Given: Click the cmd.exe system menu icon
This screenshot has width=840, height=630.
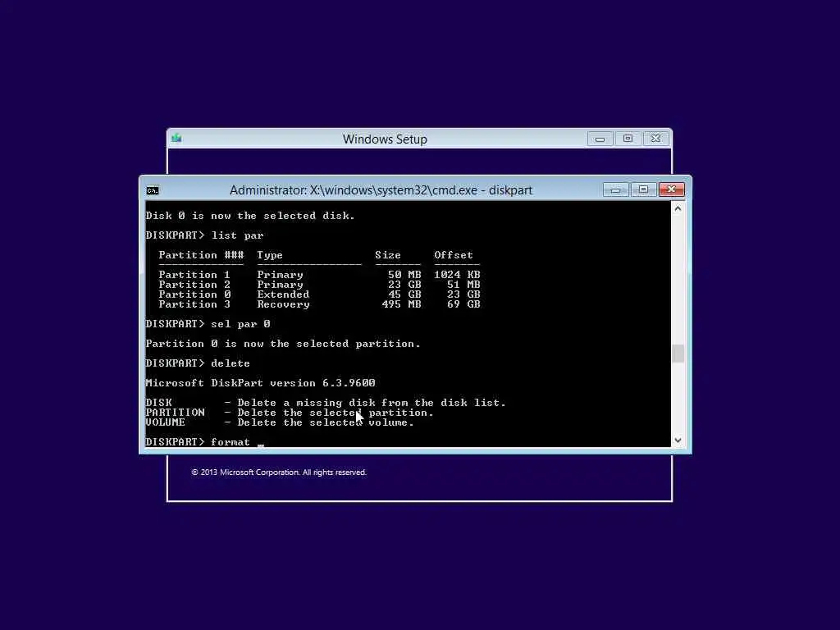Looking at the screenshot, I should point(152,190).
